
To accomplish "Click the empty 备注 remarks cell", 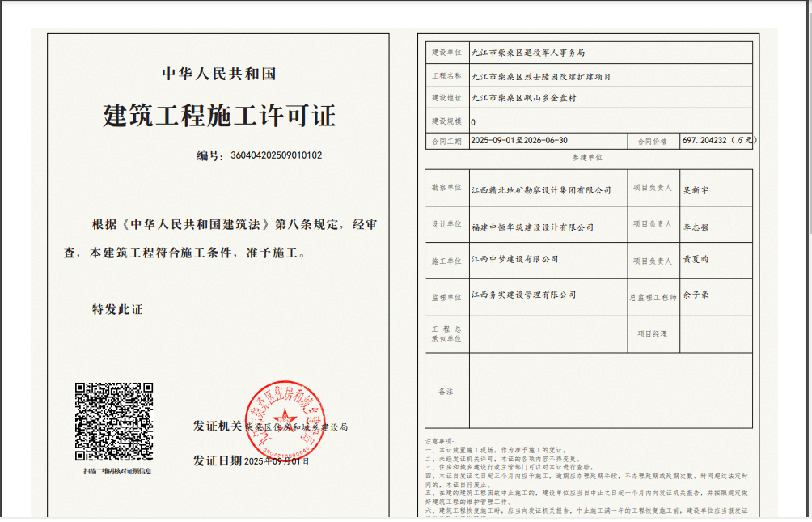I will [x=611, y=390].
